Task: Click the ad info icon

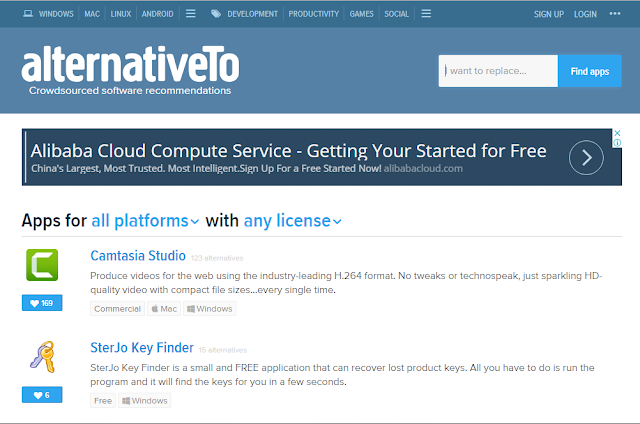Action: pyautogui.click(x=617, y=143)
